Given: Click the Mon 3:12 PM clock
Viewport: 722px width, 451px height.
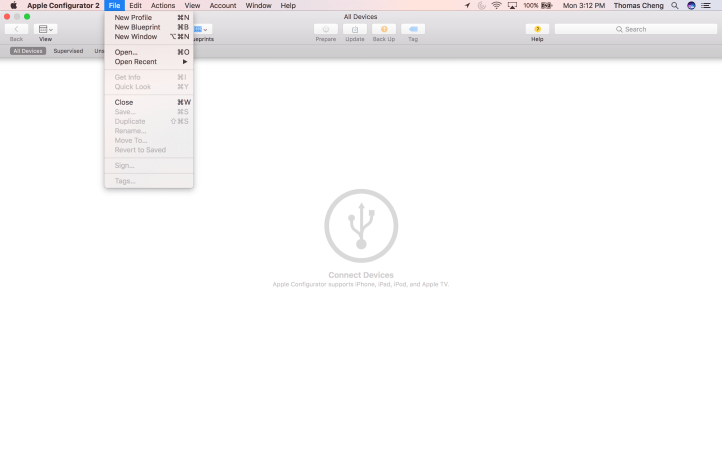Looking at the screenshot, I should click(x=584, y=6).
